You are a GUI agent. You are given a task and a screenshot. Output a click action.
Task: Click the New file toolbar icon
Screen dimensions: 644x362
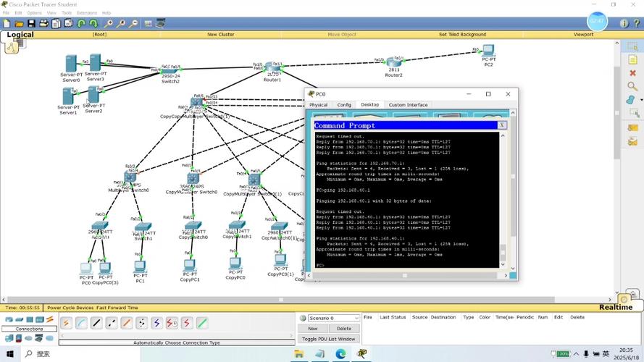7,23
